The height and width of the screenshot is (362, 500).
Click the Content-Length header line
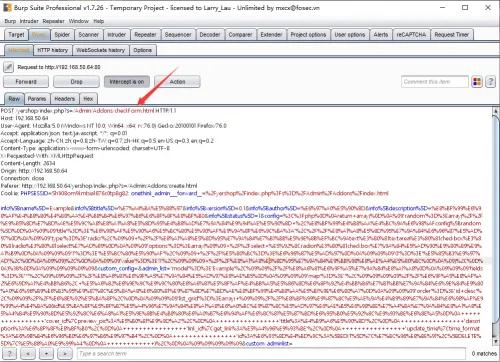click(28, 163)
